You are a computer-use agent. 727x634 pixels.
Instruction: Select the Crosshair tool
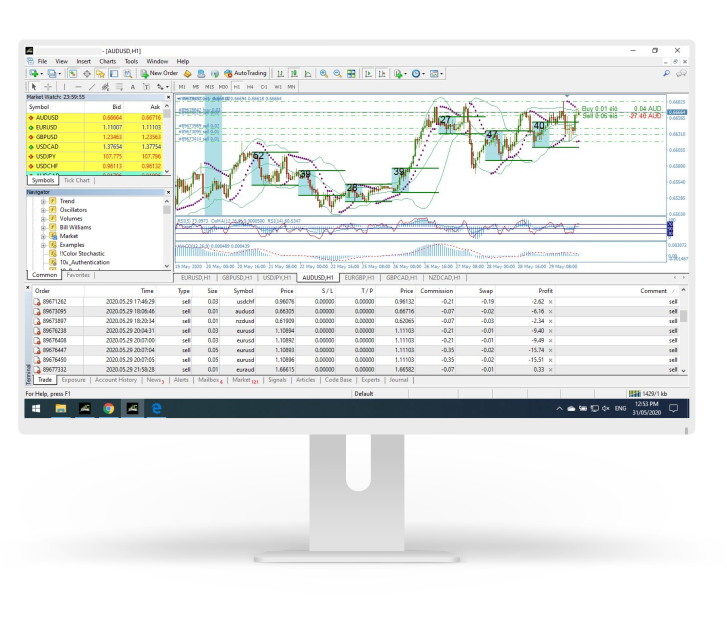(48, 87)
